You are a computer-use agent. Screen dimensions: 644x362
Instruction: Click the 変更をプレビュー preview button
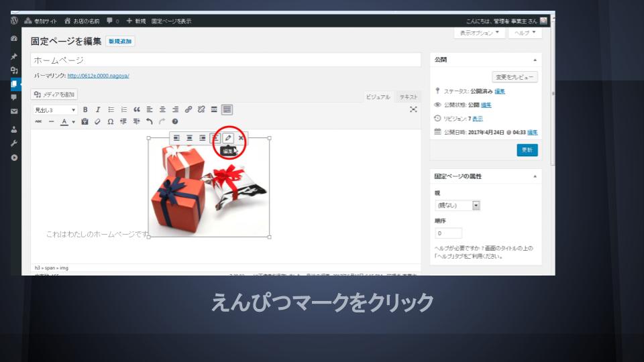pos(515,77)
